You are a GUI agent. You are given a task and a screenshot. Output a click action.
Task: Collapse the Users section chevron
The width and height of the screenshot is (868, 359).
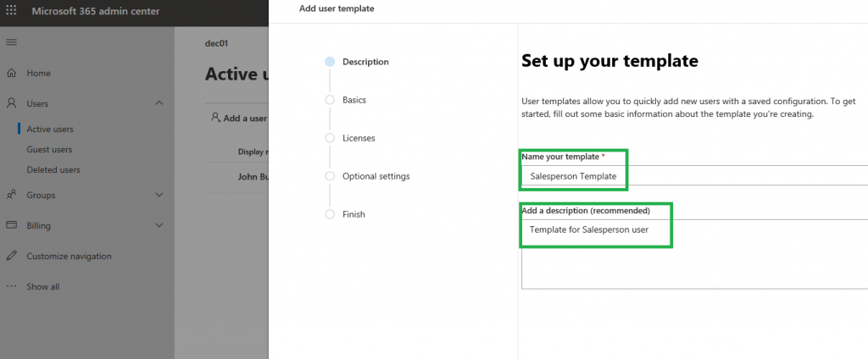tap(159, 103)
